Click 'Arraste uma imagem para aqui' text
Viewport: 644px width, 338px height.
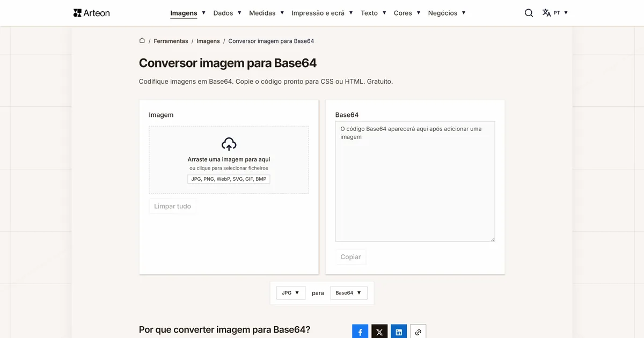pos(229,159)
